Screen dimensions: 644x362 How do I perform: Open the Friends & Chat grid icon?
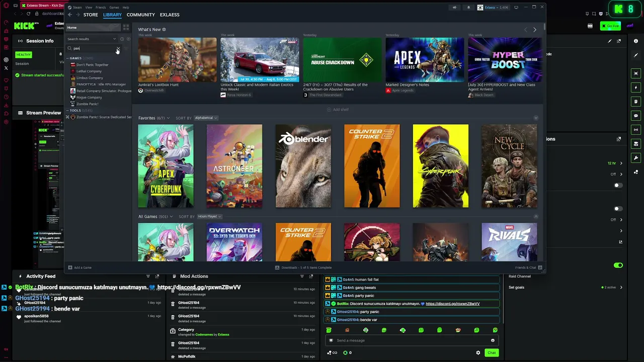(x=540, y=267)
